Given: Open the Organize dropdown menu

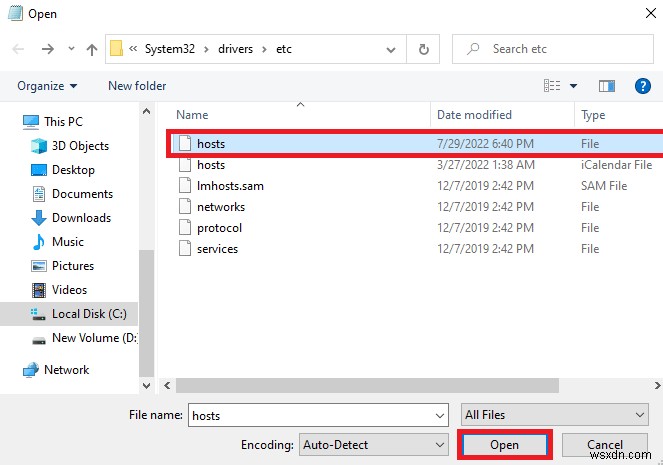Looking at the screenshot, I should coord(46,86).
